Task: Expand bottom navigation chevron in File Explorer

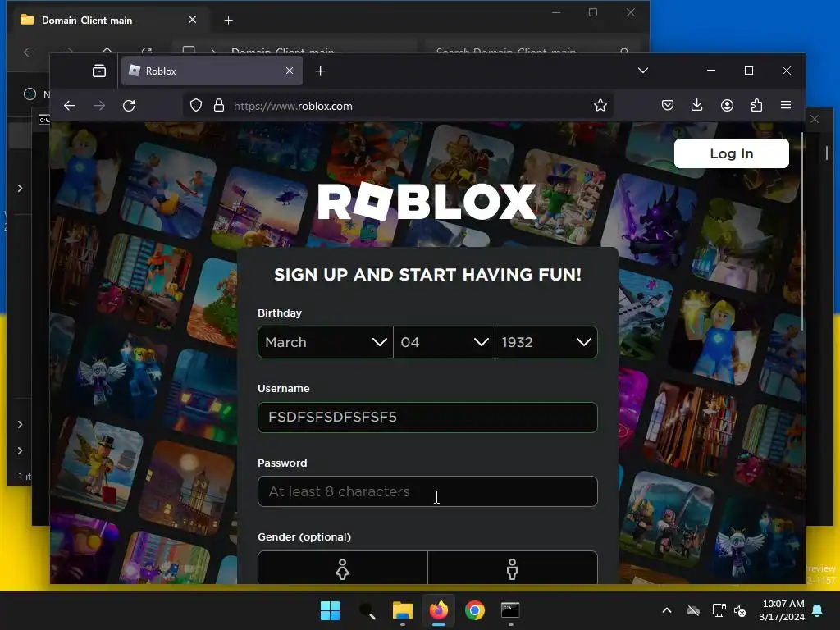Action: (20, 450)
